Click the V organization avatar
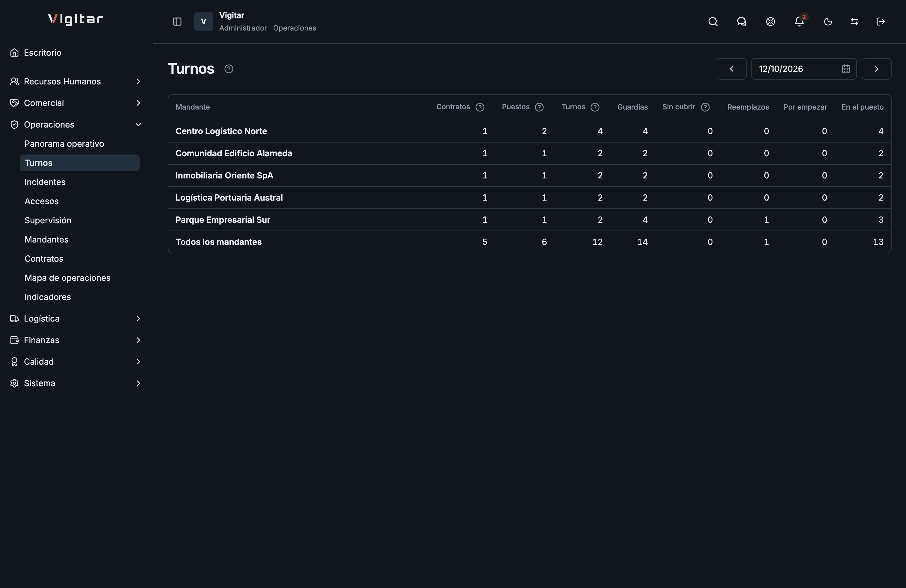906x588 pixels. pos(204,22)
